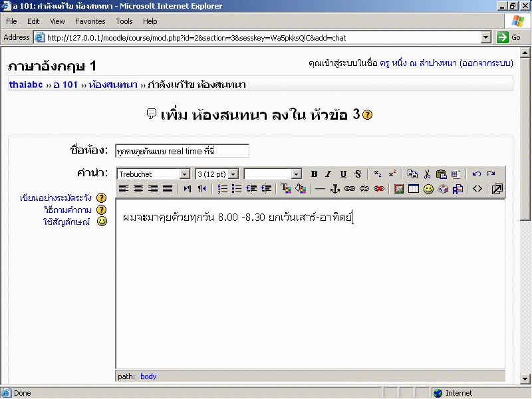Pick the background color bucket tool

tap(301, 189)
